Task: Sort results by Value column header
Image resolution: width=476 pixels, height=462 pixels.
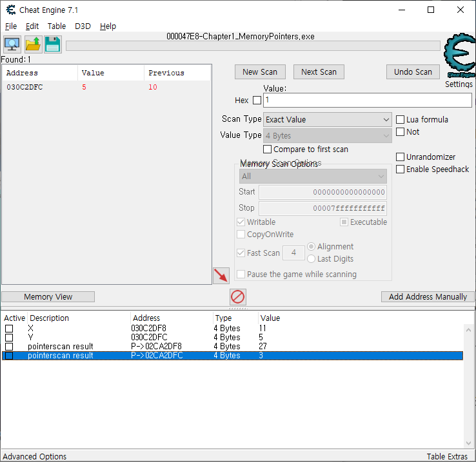Action: coord(111,73)
